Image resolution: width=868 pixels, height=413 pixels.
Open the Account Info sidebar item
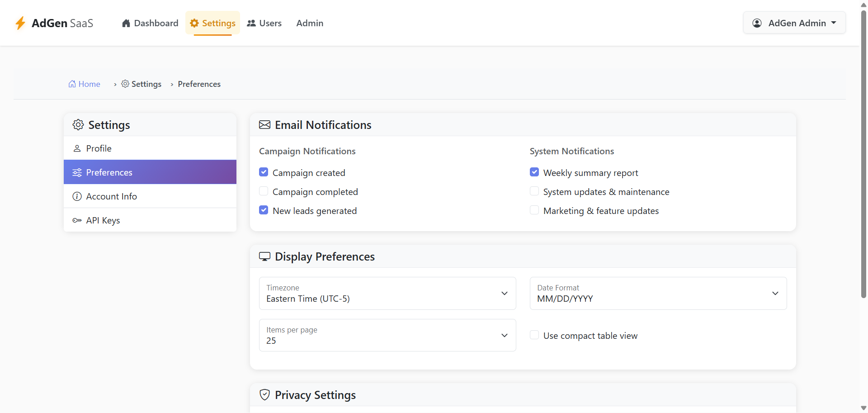(x=150, y=196)
